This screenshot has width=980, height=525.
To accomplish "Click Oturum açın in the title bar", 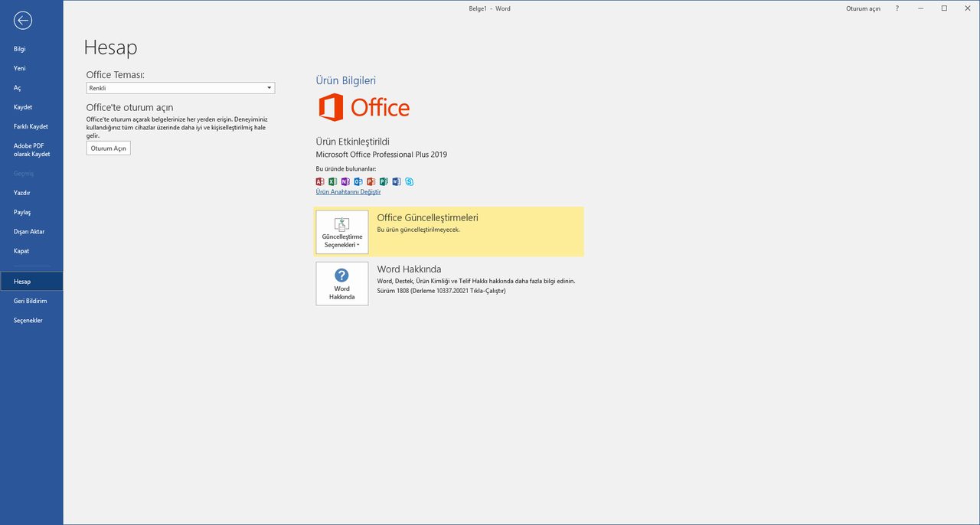I will 863,8.
